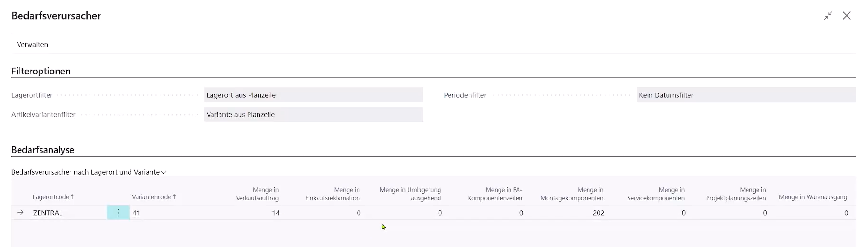
Task: Open the ZENTRAL location code link
Action: coord(48,213)
